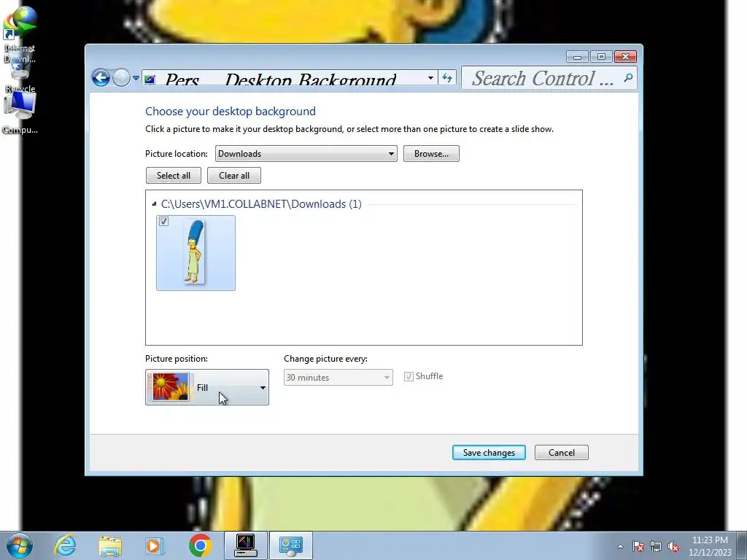Select the Computer desktop icon
This screenshot has height=560, width=747.
coord(20,113)
